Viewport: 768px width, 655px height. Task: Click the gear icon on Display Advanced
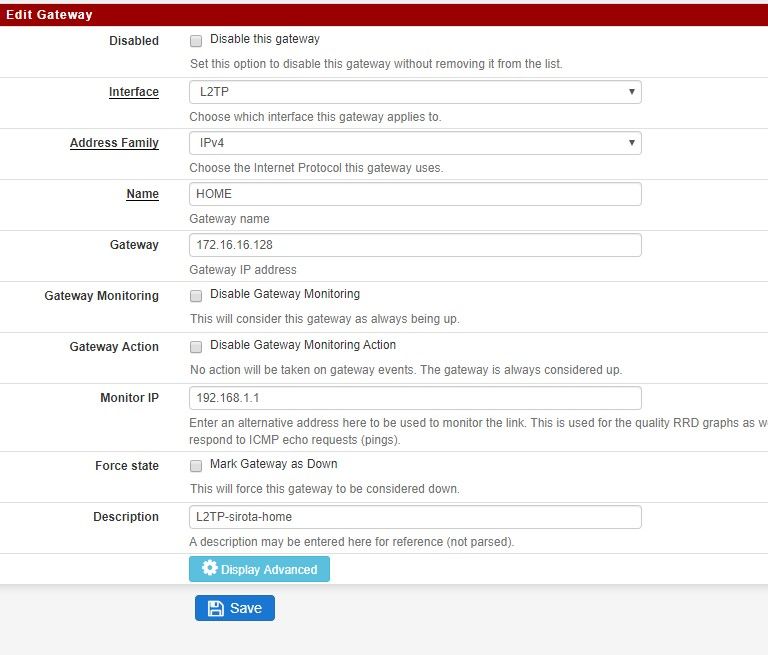click(210, 568)
